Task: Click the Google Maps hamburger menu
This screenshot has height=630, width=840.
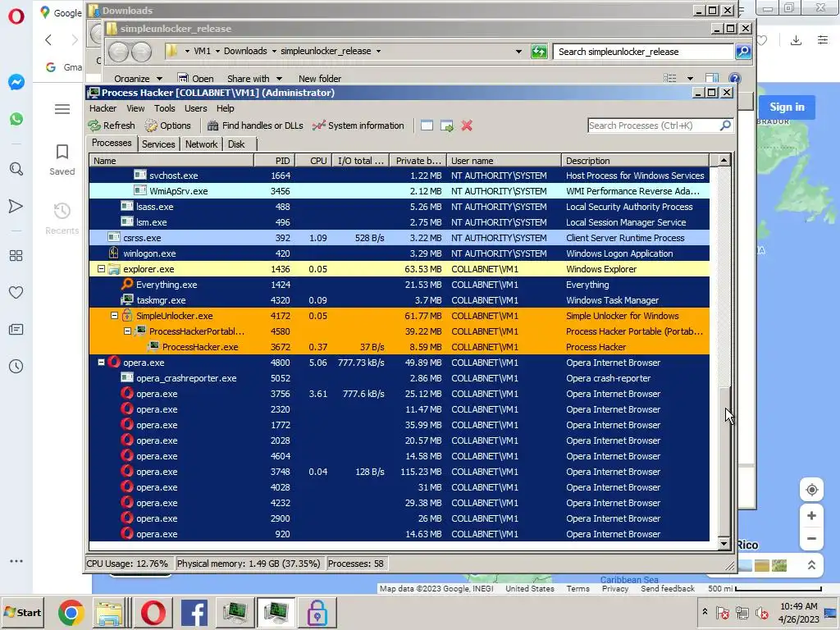Action: (62, 109)
